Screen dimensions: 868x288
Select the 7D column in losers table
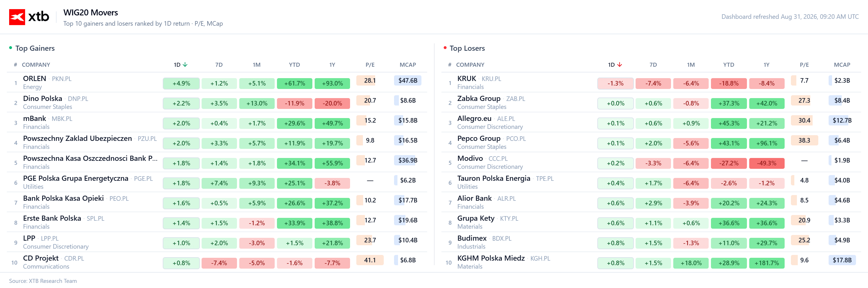coord(653,65)
